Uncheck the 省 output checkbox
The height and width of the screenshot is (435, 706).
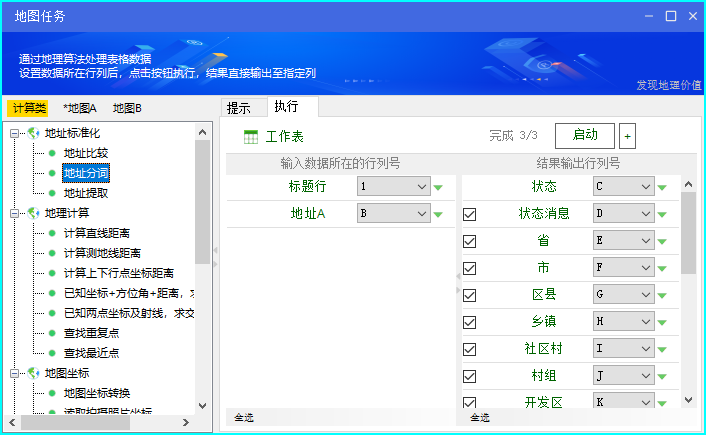pyautogui.click(x=470, y=241)
